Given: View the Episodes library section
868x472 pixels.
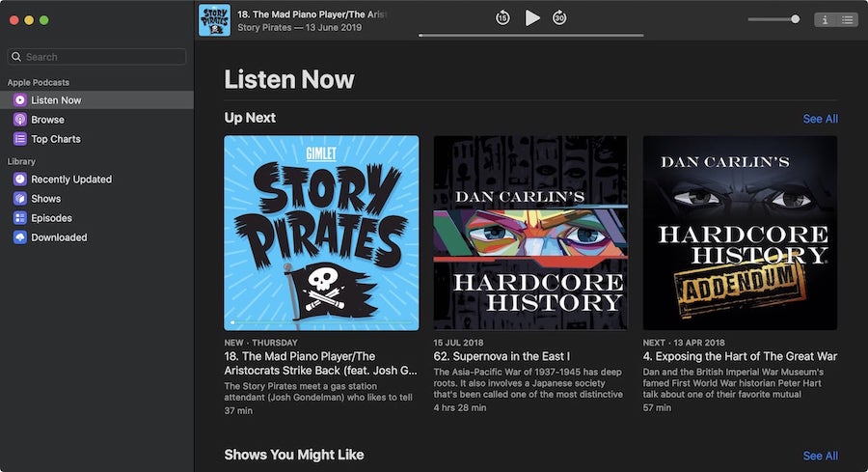Looking at the screenshot, I should [x=96, y=218].
